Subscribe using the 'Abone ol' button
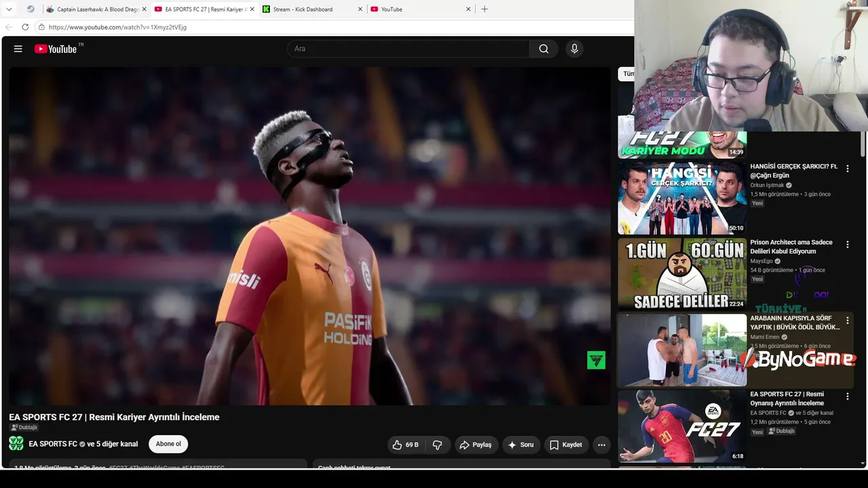The width and height of the screenshot is (868, 488). (x=168, y=444)
